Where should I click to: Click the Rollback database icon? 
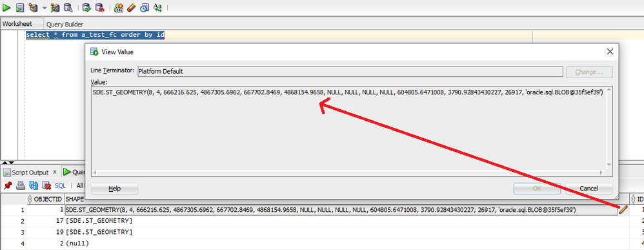click(x=99, y=7)
